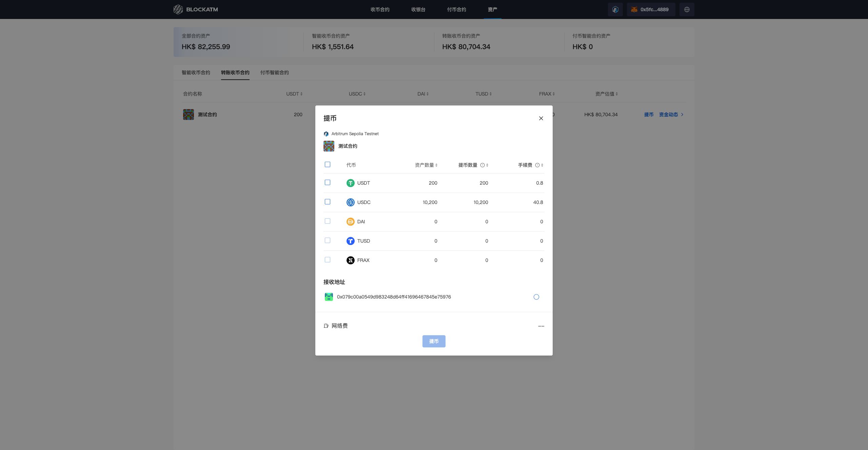Image resolution: width=868 pixels, height=450 pixels.
Task: Click the globe language icon
Action: (x=687, y=9)
